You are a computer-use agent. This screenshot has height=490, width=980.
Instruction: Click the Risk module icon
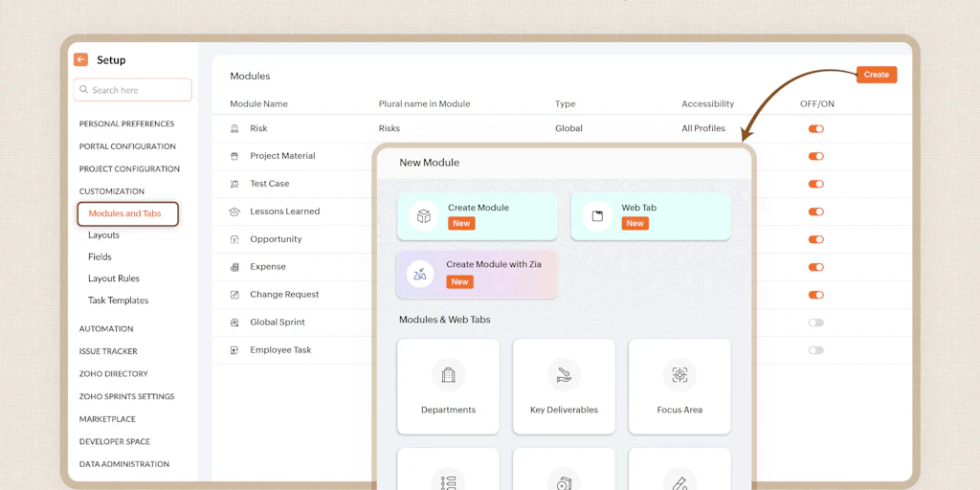(x=234, y=128)
